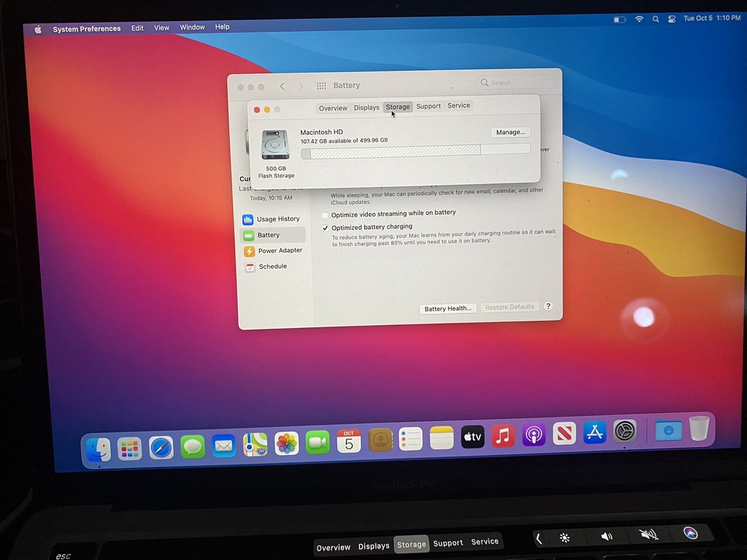The image size is (747, 560).
Task: Open Trash in the Dock
Action: pyautogui.click(x=699, y=427)
